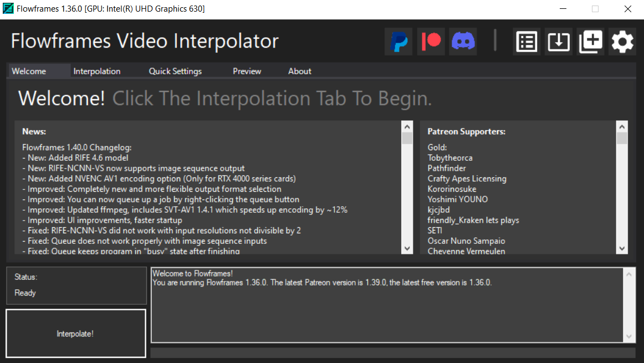Screen dimensions: 644x363
Task: Click 'RIFE-NCNN-VS now supports image sequence' line
Action: coord(134,168)
